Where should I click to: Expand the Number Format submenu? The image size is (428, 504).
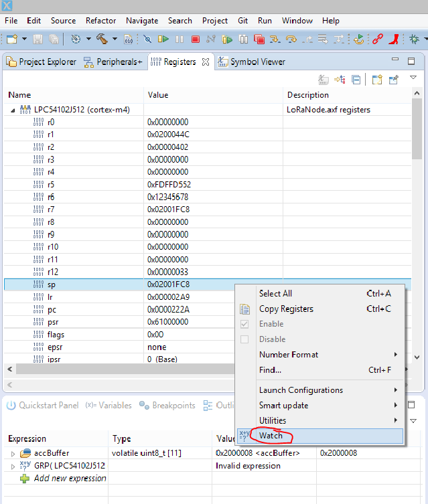click(320, 355)
